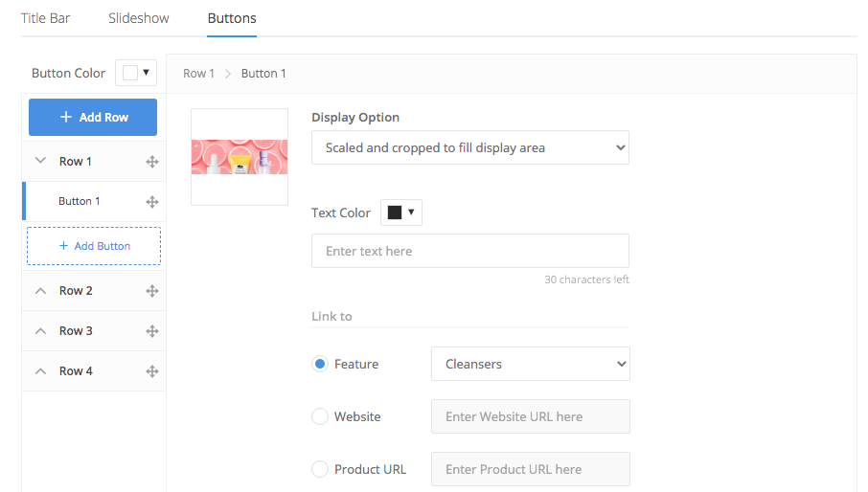Open the Button Color swatch picker
The image size is (868, 492).
point(135,73)
